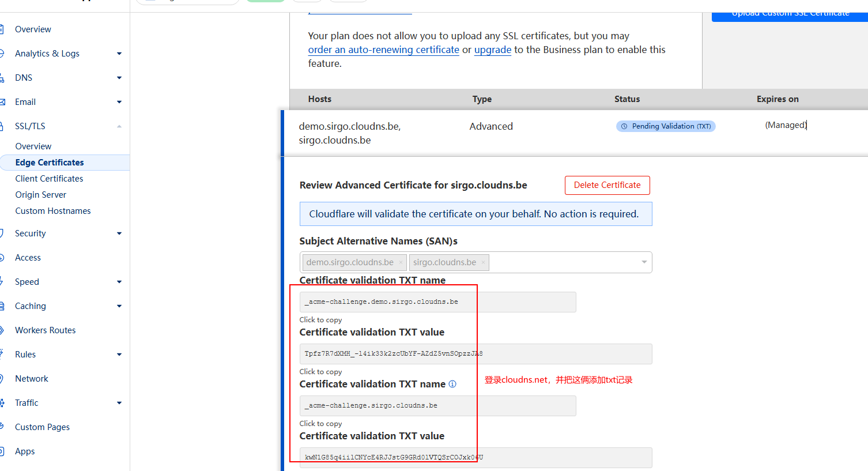Open Custom Hostnames in sidebar
Image resolution: width=868 pixels, height=471 pixels.
(x=53, y=211)
